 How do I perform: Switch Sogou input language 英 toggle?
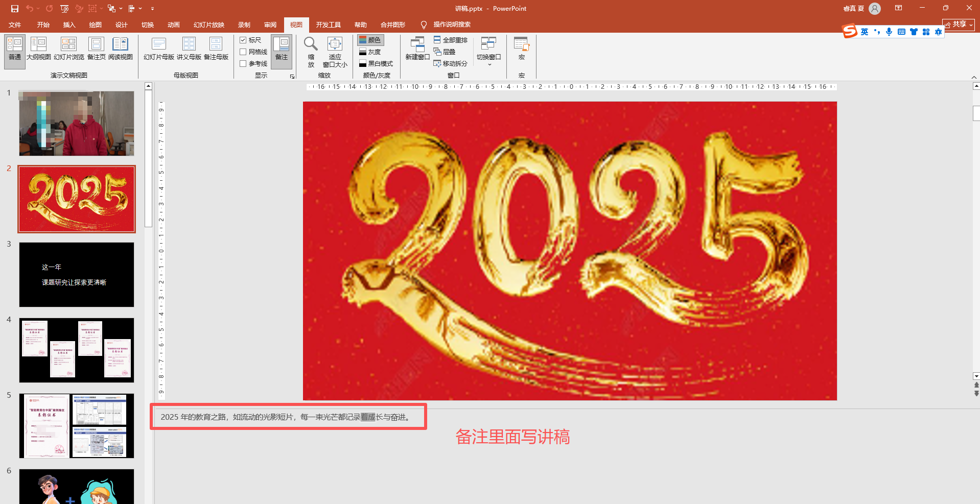coord(865,32)
